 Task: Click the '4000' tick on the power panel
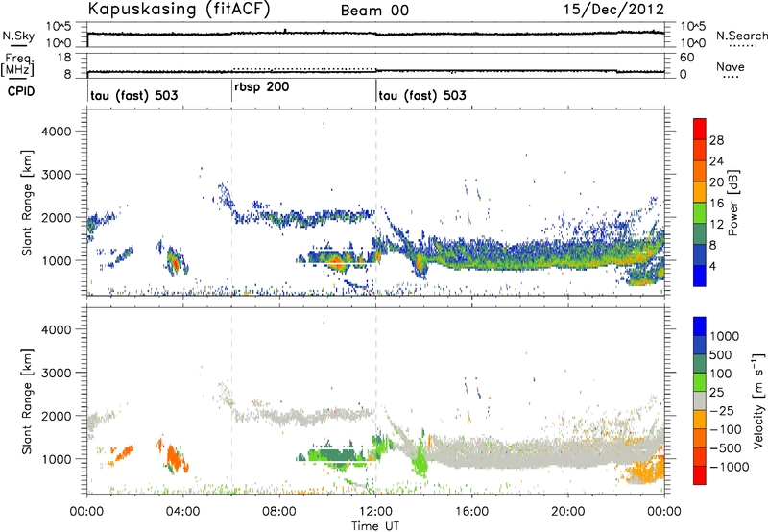coord(56,132)
